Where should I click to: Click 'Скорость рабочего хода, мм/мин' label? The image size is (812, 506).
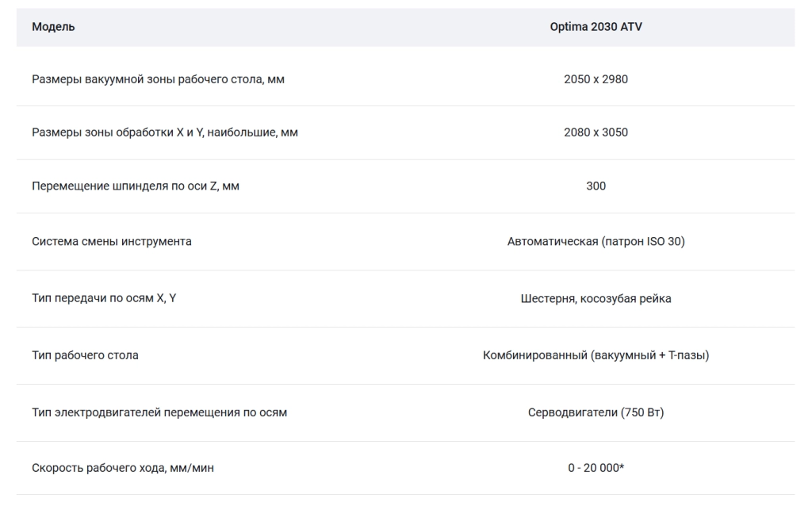coord(123,468)
